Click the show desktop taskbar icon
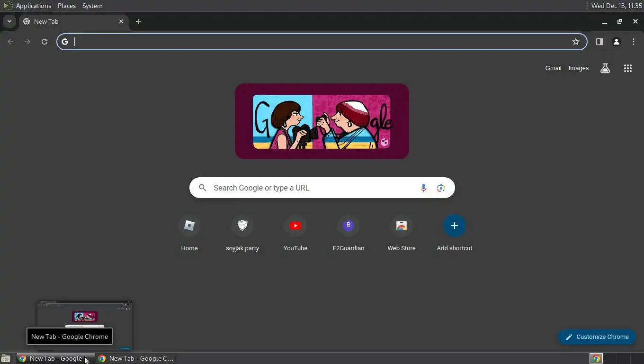Image resolution: width=644 pixels, height=364 pixels. point(6,359)
